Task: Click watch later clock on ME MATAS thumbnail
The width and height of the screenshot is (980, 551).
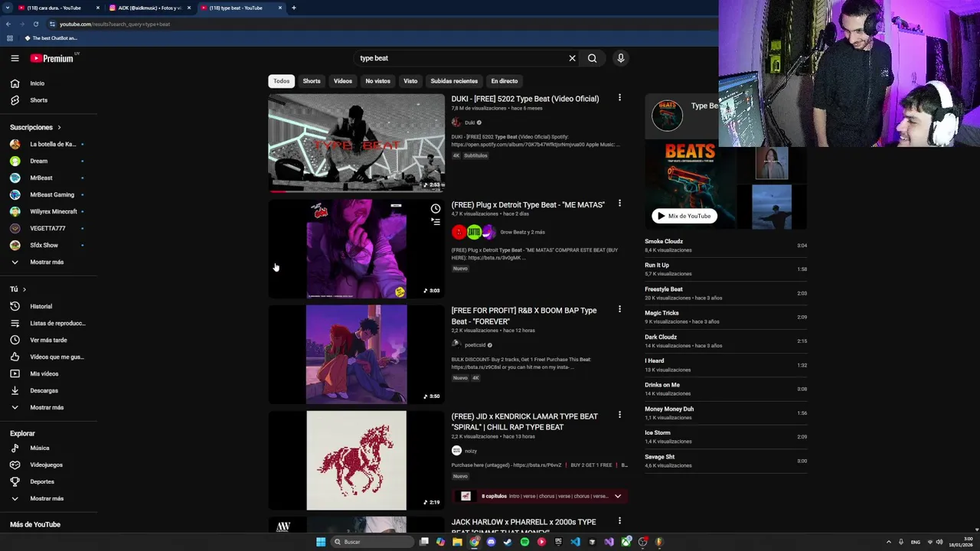Action: click(x=436, y=209)
